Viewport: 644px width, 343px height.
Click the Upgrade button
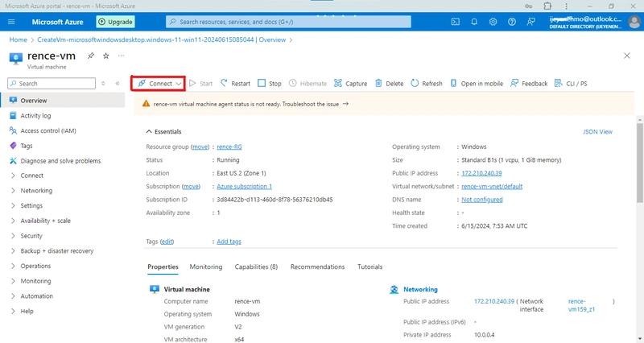(x=115, y=22)
